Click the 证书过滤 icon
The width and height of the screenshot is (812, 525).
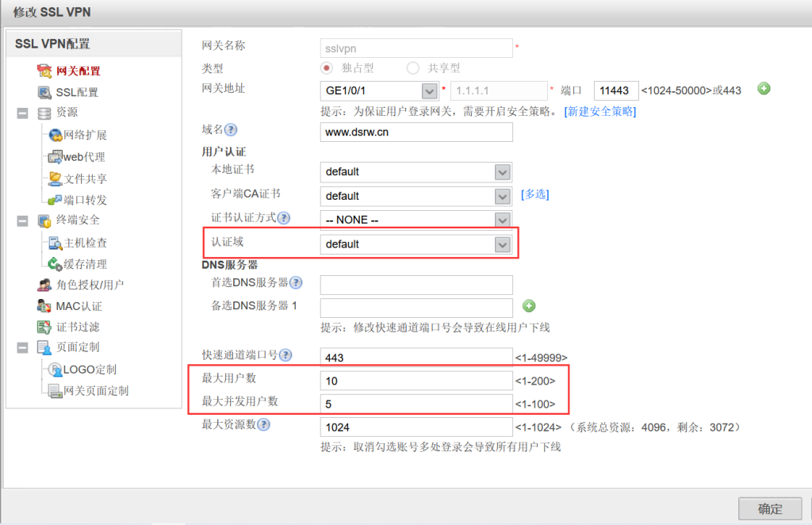pyautogui.click(x=44, y=328)
